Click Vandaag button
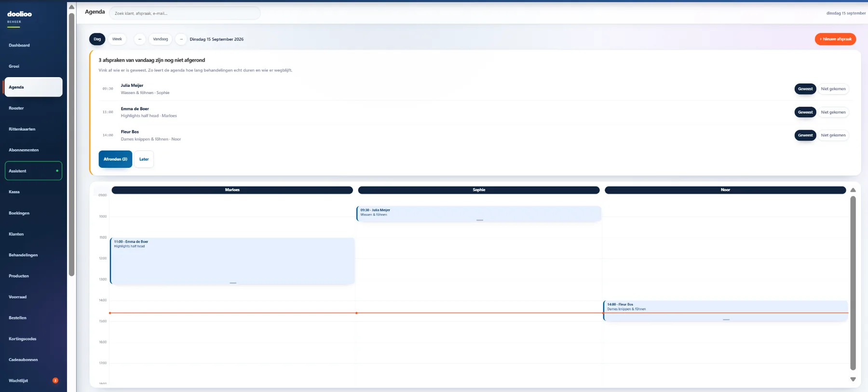Image resolution: width=868 pixels, height=392 pixels. pyautogui.click(x=161, y=39)
